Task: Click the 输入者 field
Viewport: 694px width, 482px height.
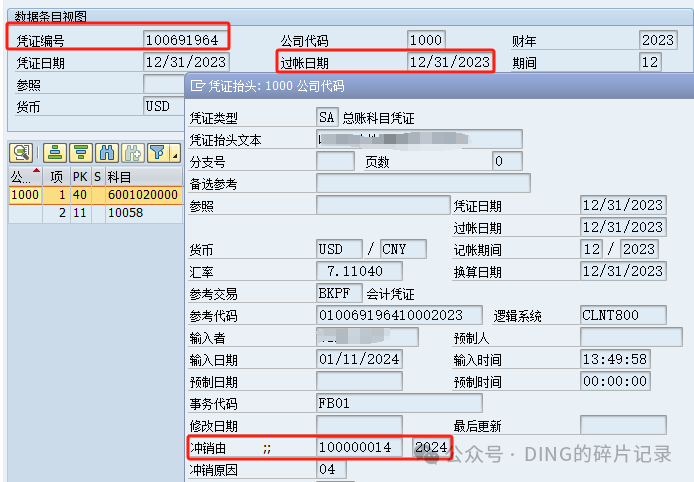Action: 367,337
